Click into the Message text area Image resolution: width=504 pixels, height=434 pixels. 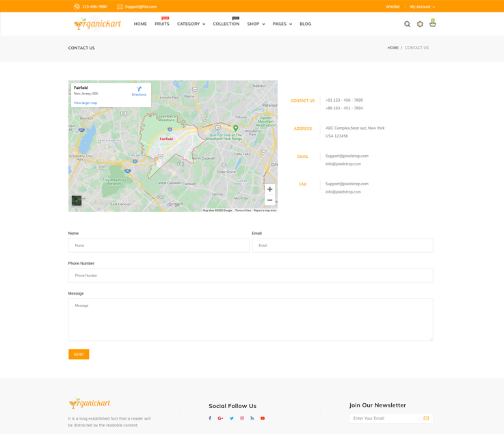[x=250, y=319]
